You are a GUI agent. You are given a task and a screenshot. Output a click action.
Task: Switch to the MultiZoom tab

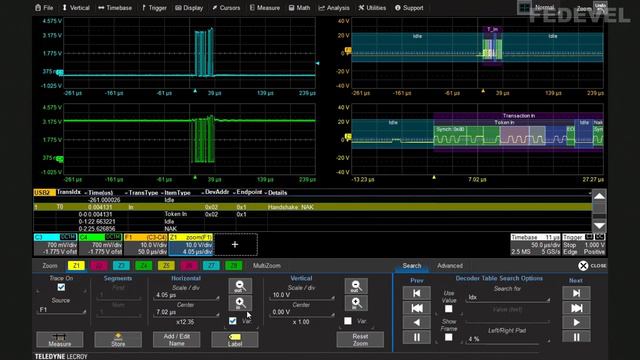click(x=267, y=266)
